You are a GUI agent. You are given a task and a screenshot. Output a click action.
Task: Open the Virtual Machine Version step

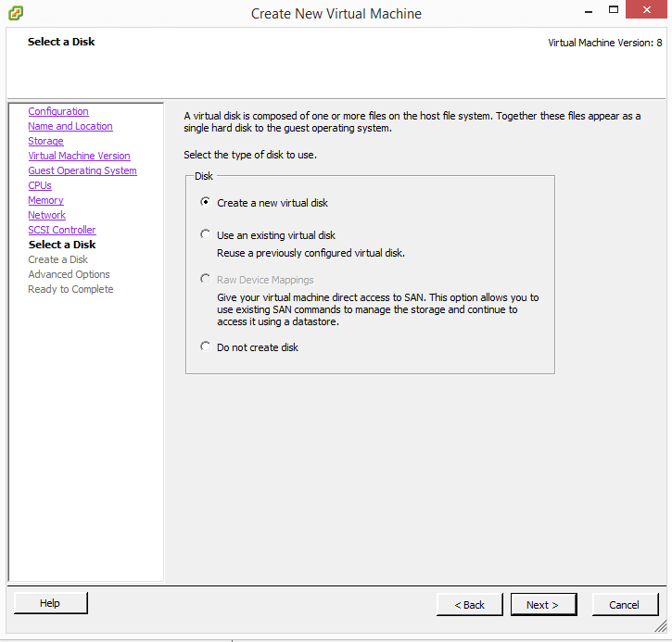(80, 156)
